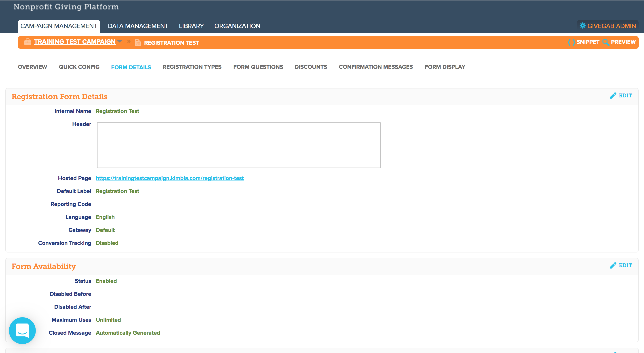
Task: Click the Default Label value Registration Test
Action: 117,191
